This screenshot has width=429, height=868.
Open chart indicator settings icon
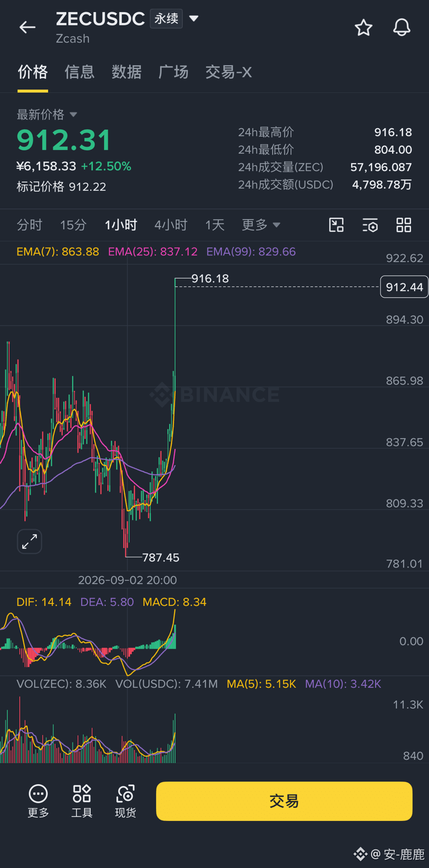pyautogui.click(x=370, y=225)
